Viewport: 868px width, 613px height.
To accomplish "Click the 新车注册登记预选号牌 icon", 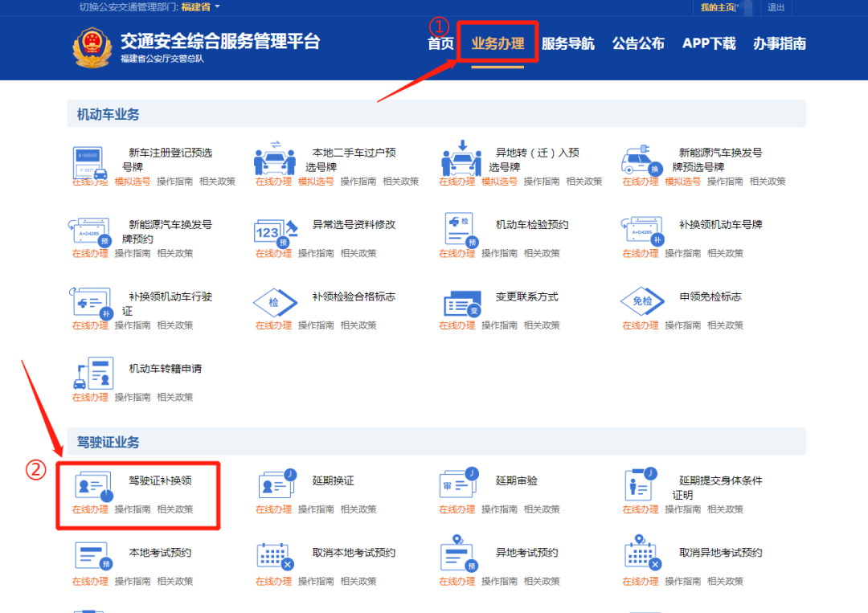I will click(x=91, y=163).
